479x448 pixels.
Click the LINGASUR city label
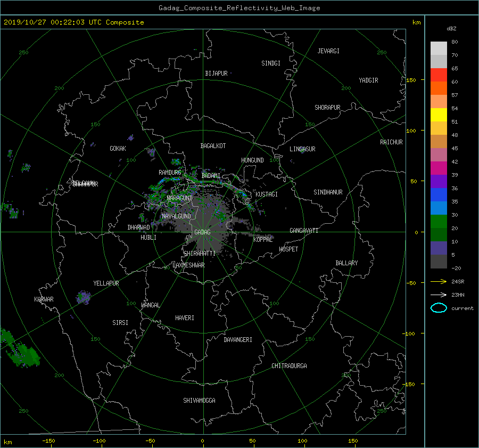tap(302, 149)
